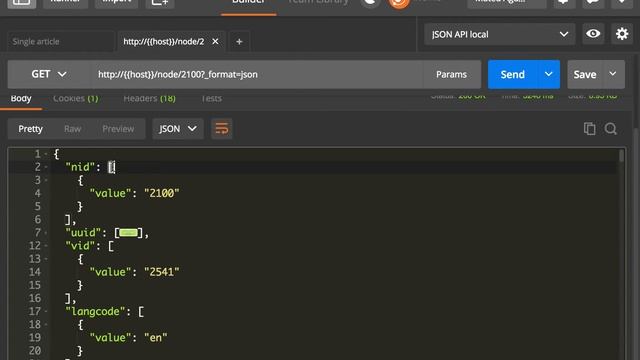The height and width of the screenshot is (360, 640).
Task: Open the JSON API local environment dropdown
Action: [x=500, y=34]
